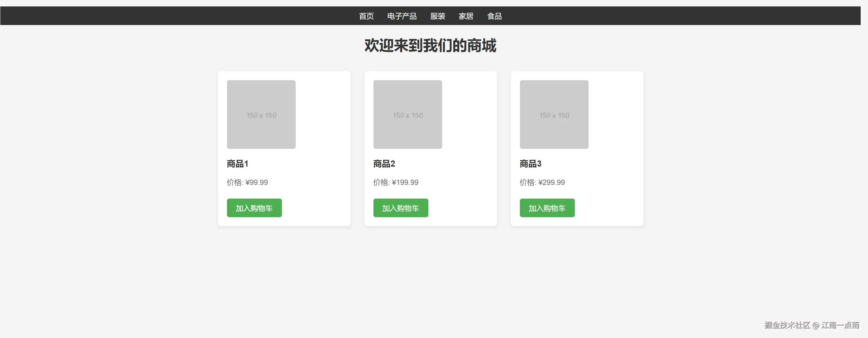Image resolution: width=868 pixels, height=338 pixels.
Task: Open the 服装 navigation item
Action: [x=438, y=16]
